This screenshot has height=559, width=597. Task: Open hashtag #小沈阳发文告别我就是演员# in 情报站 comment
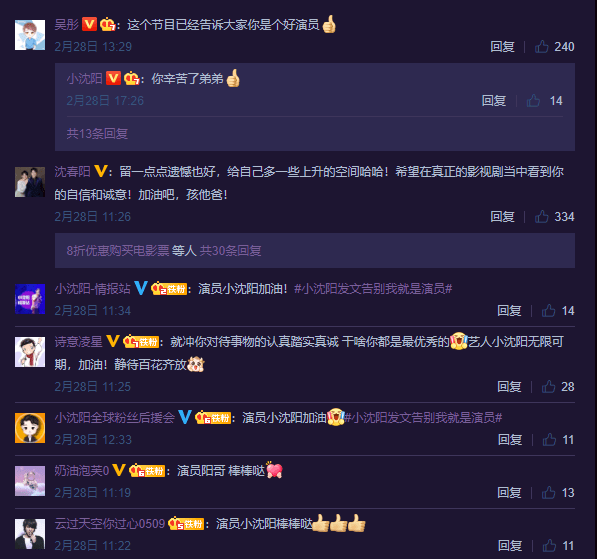[373, 289]
